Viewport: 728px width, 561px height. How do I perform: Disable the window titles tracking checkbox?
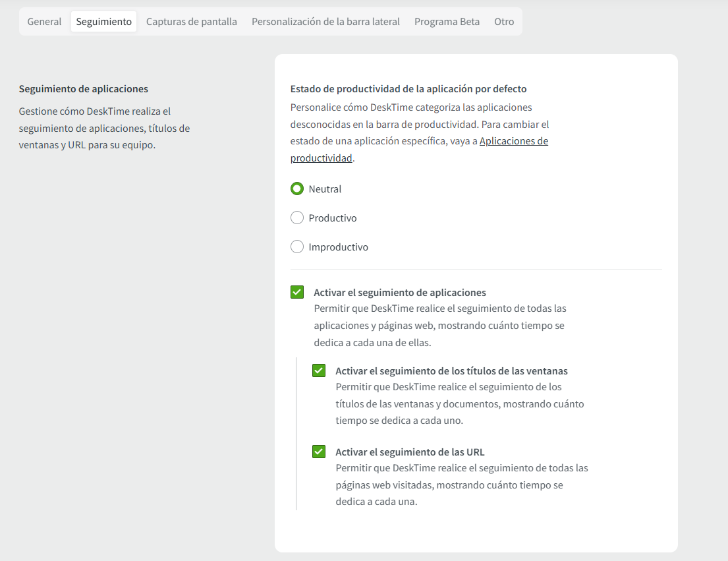click(319, 370)
